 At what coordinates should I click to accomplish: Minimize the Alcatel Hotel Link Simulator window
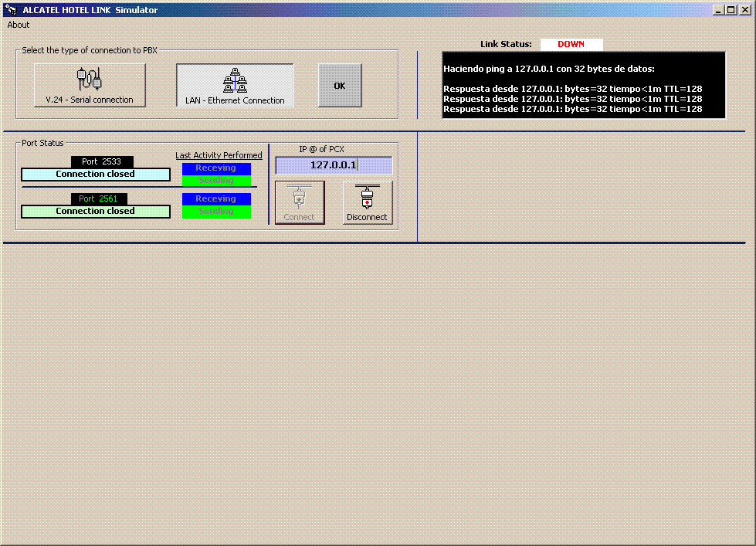click(x=718, y=9)
